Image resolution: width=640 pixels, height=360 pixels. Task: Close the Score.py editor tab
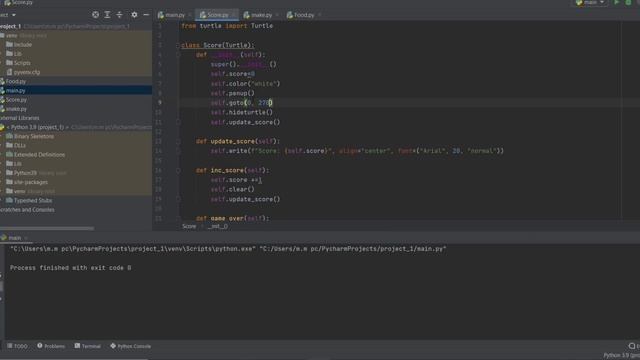(x=233, y=15)
